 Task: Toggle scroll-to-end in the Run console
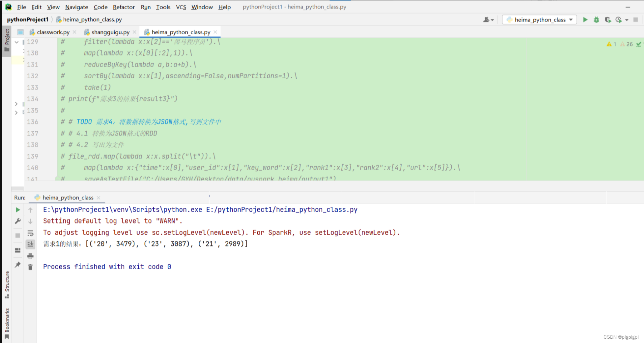pyautogui.click(x=30, y=244)
